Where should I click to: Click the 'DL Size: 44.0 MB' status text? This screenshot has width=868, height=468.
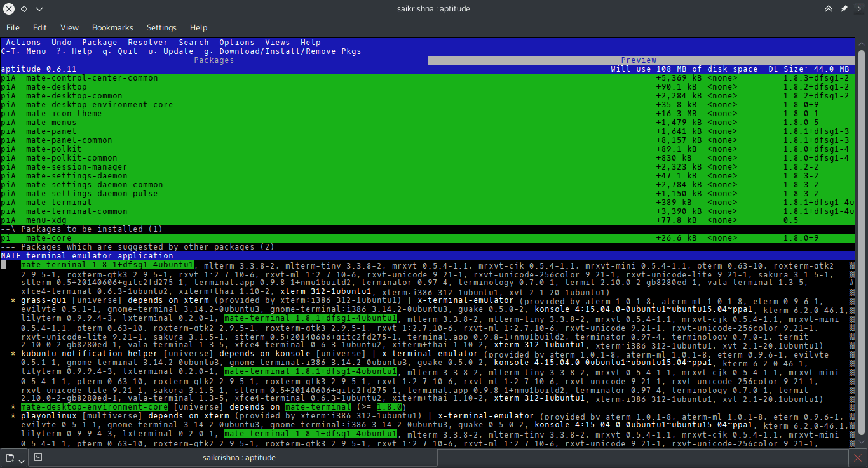tap(809, 69)
